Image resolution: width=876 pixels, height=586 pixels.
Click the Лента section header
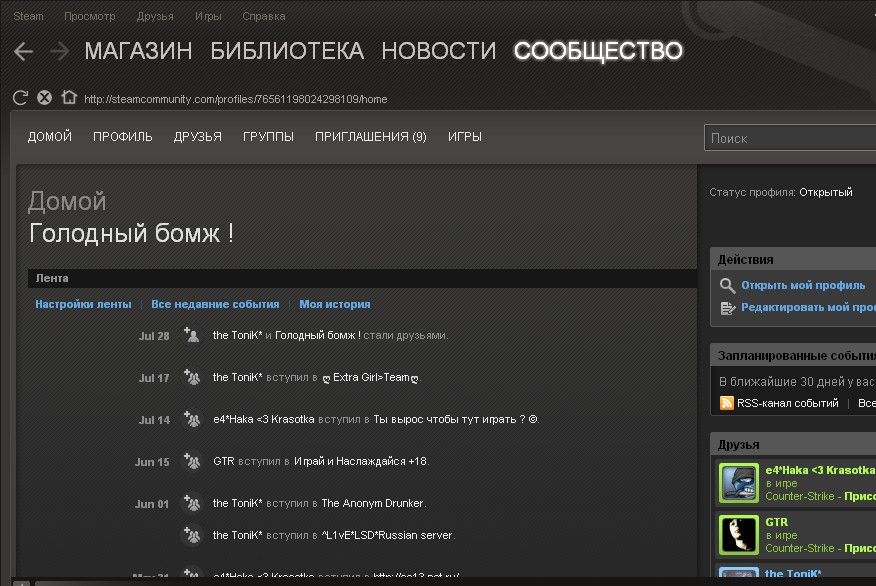click(362, 278)
